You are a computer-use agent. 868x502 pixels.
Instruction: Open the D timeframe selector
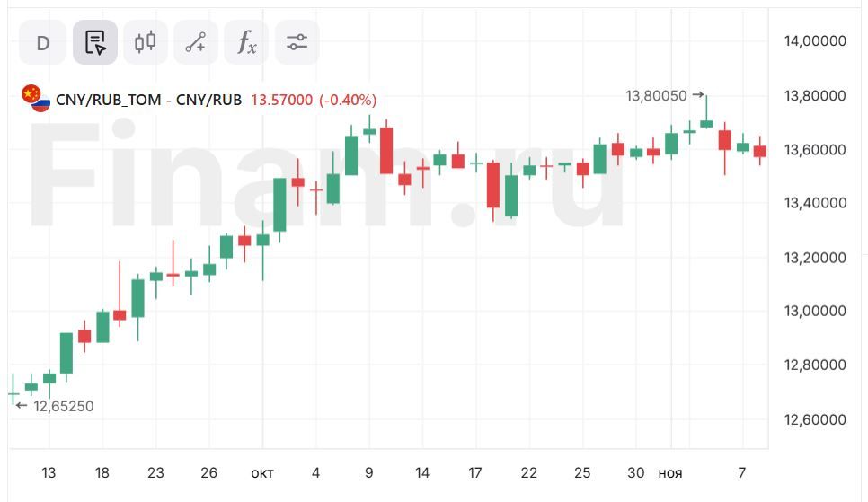42,42
